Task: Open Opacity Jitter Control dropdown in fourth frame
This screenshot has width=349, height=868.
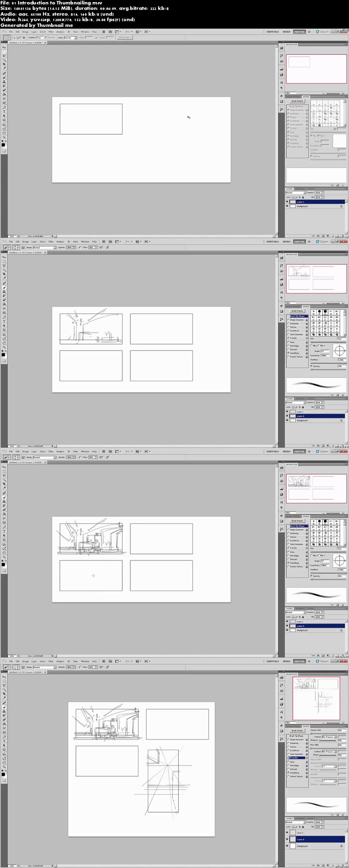Action: tap(329, 737)
